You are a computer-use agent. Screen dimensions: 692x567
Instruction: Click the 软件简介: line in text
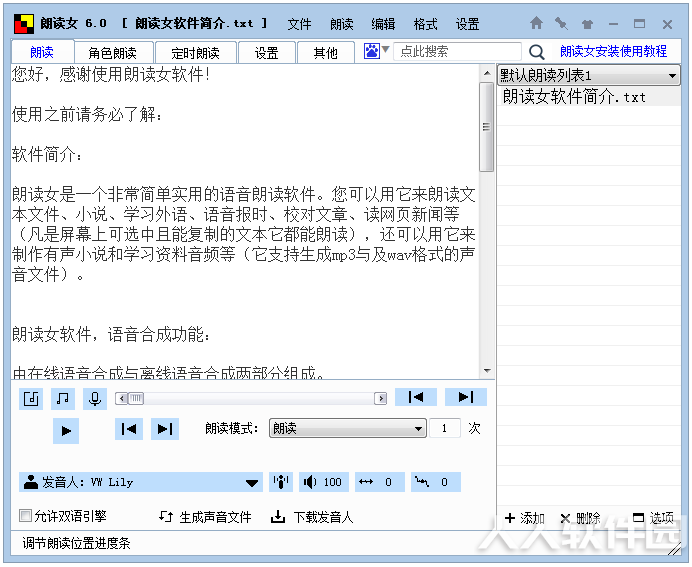(x=47, y=154)
